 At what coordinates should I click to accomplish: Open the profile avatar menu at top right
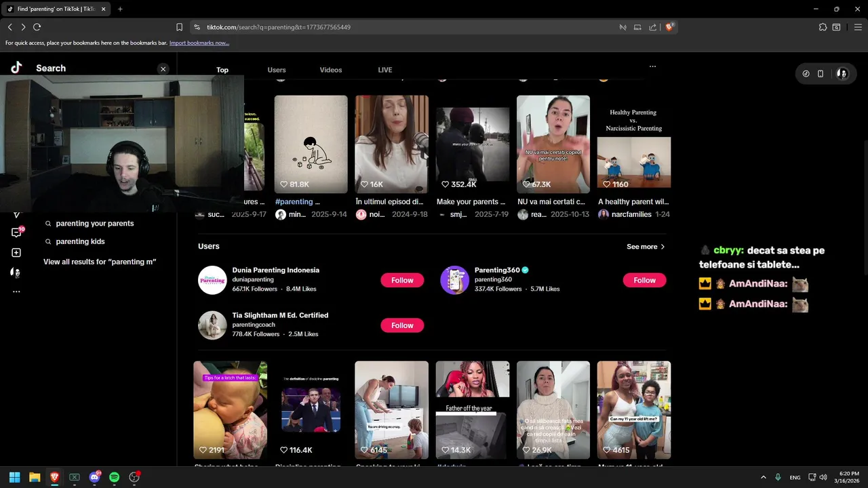coord(842,74)
